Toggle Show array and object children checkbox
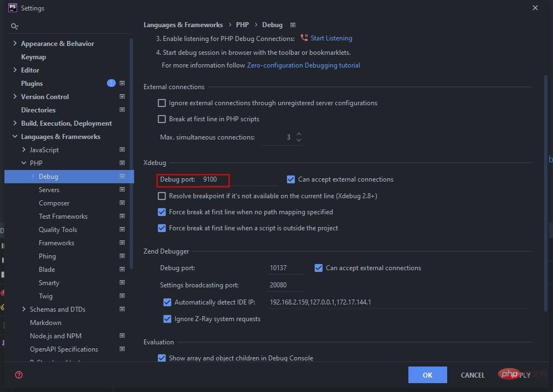The width and height of the screenshot is (553, 392). (x=162, y=358)
